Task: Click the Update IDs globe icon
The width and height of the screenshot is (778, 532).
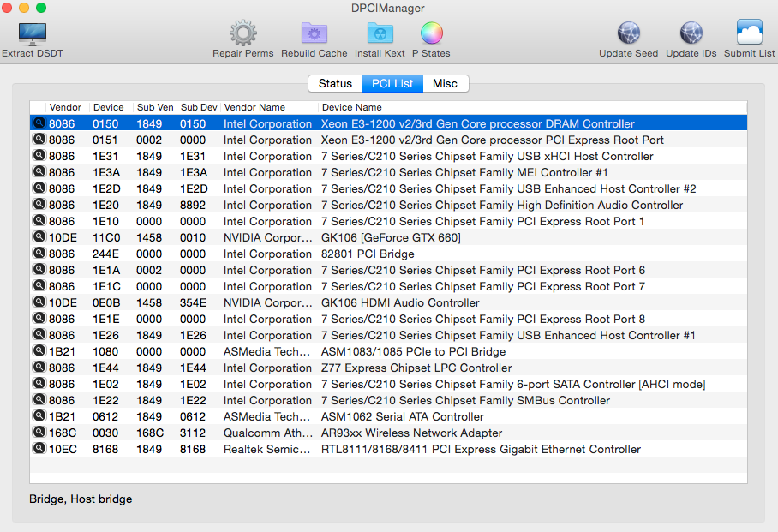Action: click(x=691, y=33)
